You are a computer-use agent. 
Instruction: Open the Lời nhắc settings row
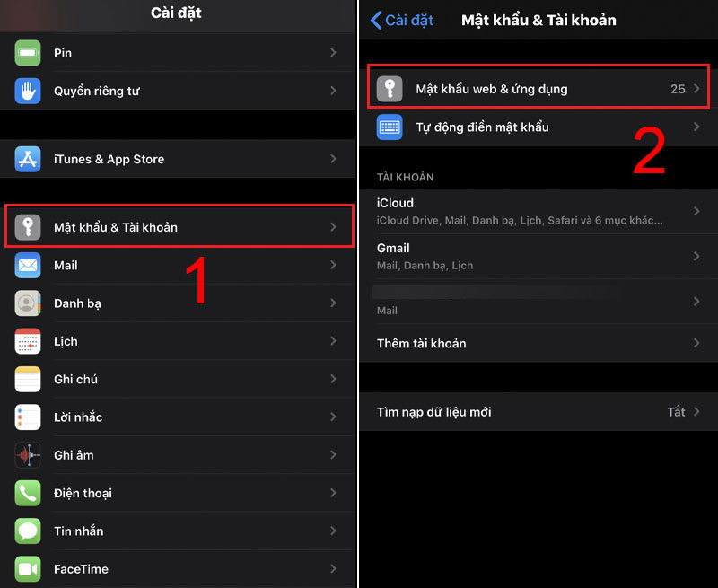[x=178, y=417]
